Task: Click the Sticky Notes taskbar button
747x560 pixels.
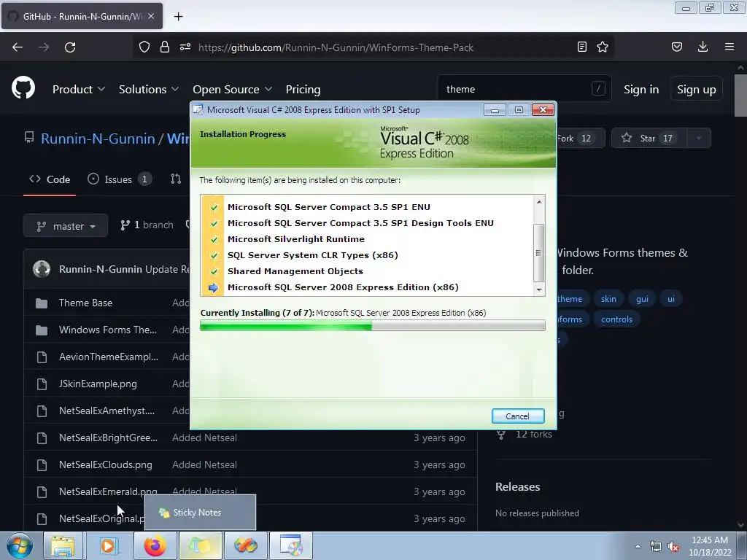Action: coord(200,545)
